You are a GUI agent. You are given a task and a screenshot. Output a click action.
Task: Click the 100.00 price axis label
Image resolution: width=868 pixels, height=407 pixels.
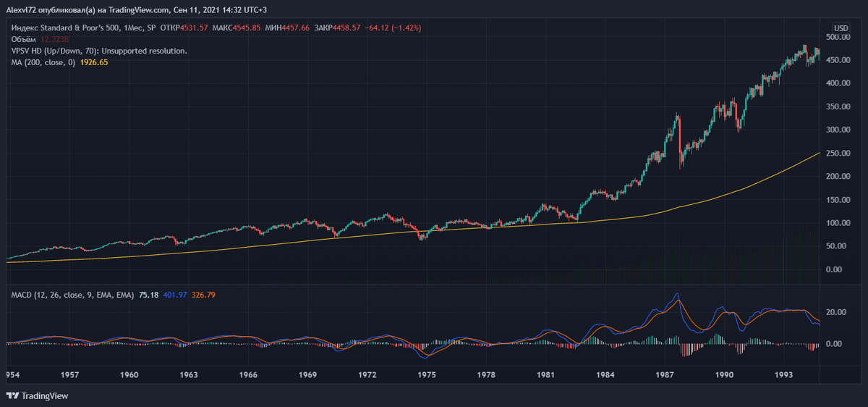(838, 222)
